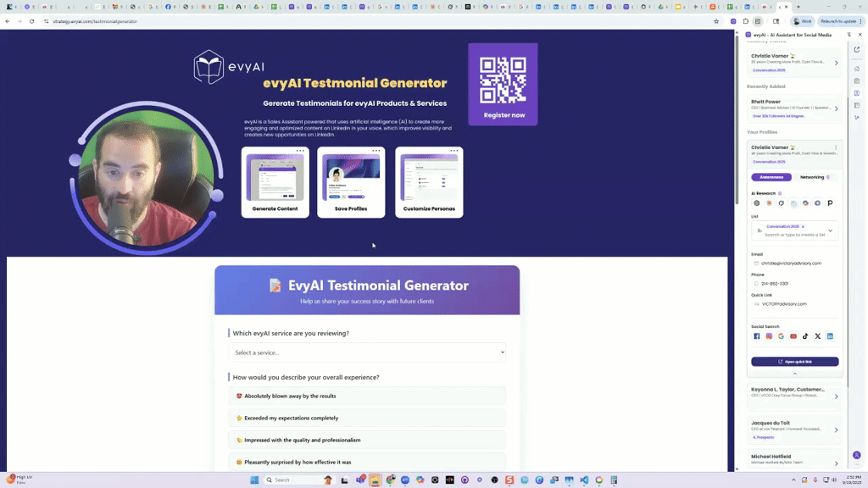Click the clock in the system tray

(854, 480)
